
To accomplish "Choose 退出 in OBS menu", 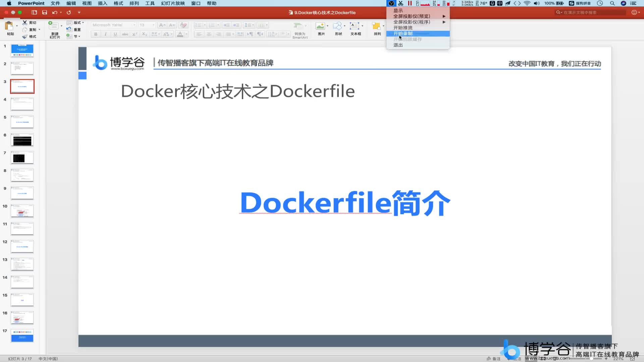I will 418,45.
